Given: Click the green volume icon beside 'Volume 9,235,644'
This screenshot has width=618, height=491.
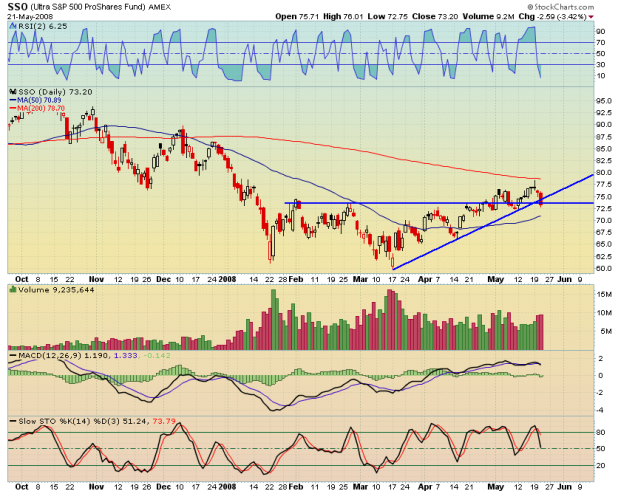Looking at the screenshot, I should 13,290.
